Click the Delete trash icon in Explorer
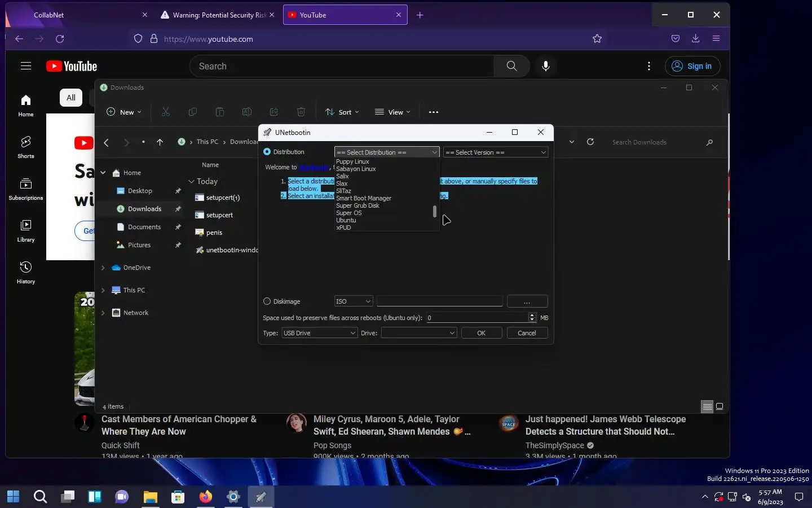812x508 pixels. (x=301, y=112)
